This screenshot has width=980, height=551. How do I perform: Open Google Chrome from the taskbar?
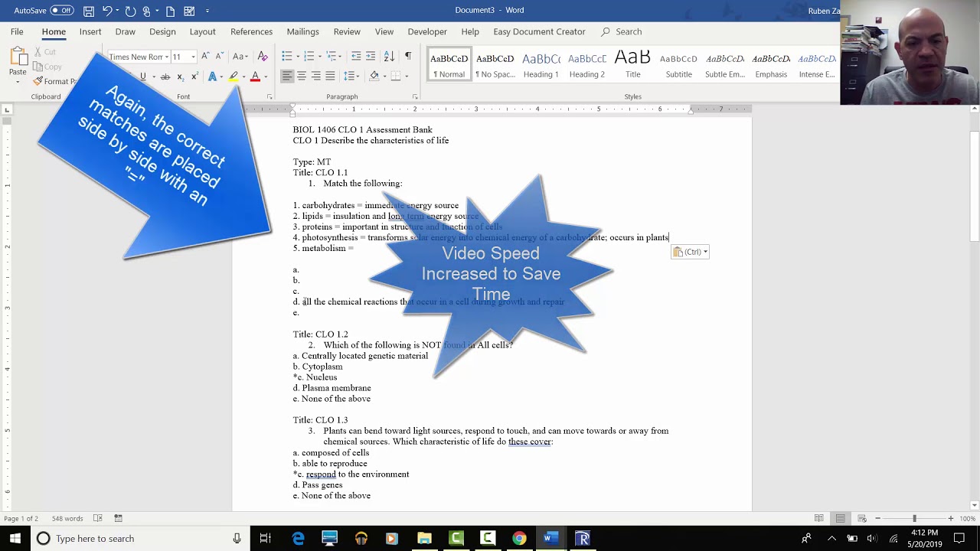pyautogui.click(x=519, y=539)
